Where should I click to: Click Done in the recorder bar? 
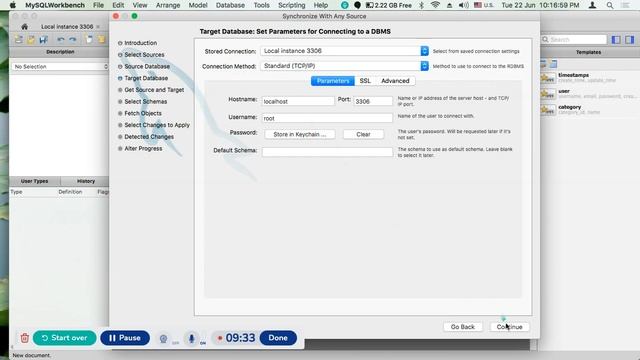[x=278, y=338]
